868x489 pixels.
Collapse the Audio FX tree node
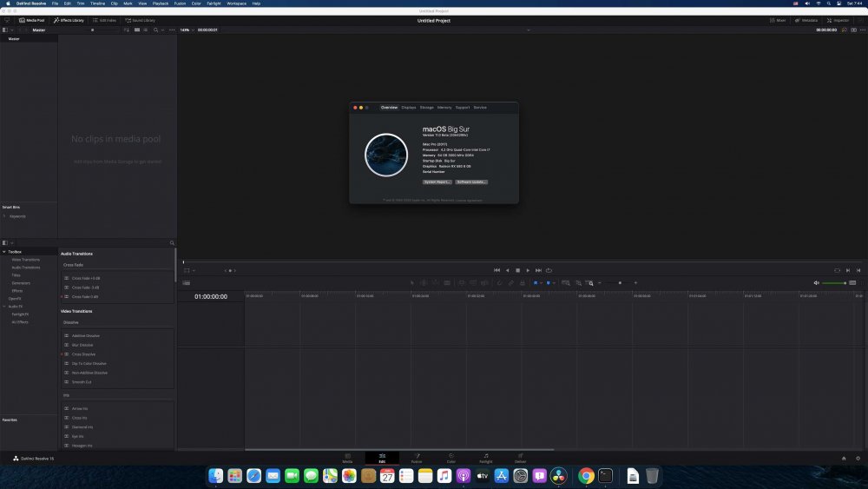pos(3,307)
